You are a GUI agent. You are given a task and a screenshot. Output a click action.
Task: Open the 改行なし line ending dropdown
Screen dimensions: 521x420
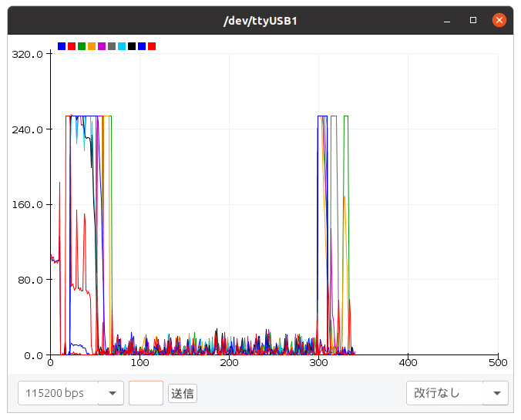(x=457, y=393)
